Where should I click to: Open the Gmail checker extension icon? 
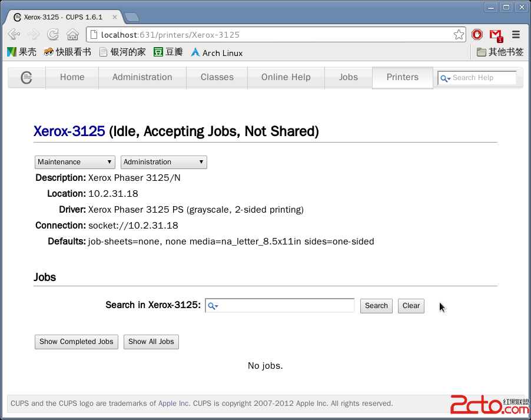click(x=496, y=35)
